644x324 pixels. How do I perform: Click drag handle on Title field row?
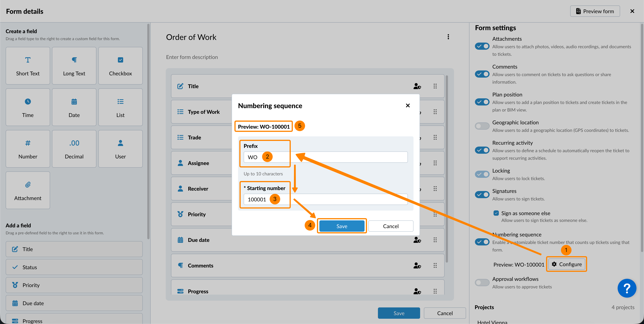pos(435,86)
